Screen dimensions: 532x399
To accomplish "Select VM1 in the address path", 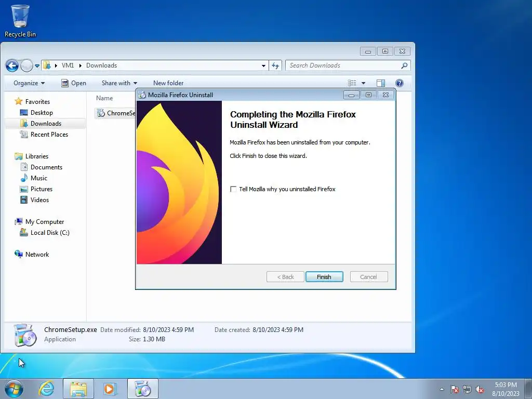I will (x=68, y=65).
